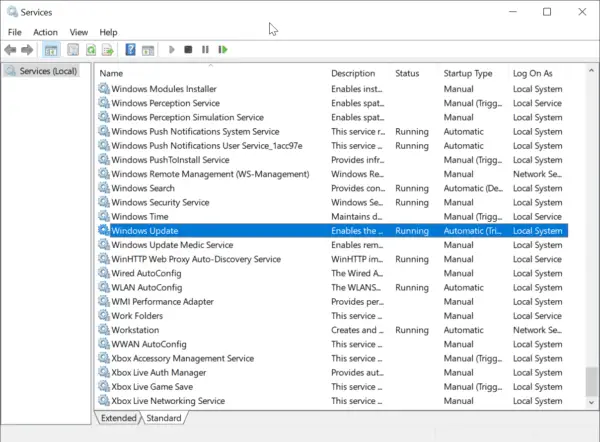The width and height of the screenshot is (600, 442).
Task: Switch to the Standard tab
Action: [x=165, y=418]
